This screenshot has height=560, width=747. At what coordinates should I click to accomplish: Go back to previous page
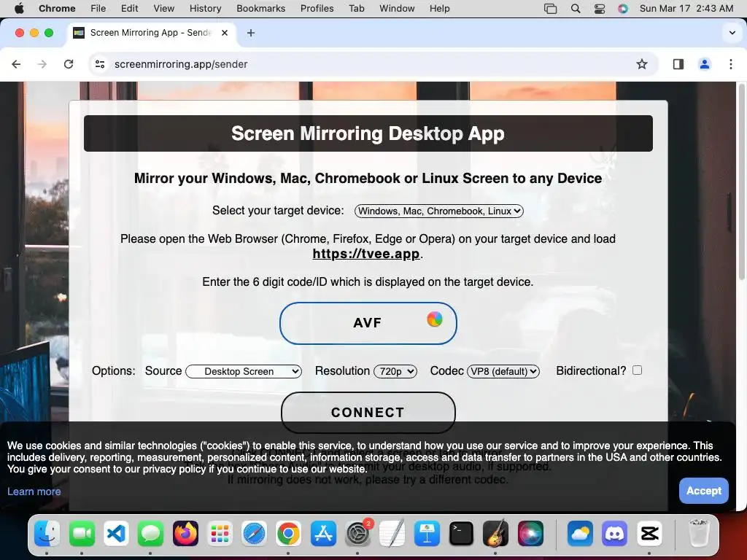16,64
